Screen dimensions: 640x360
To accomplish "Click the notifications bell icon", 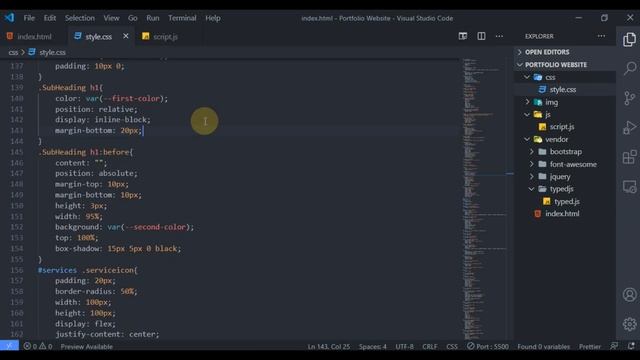I will (x=631, y=346).
